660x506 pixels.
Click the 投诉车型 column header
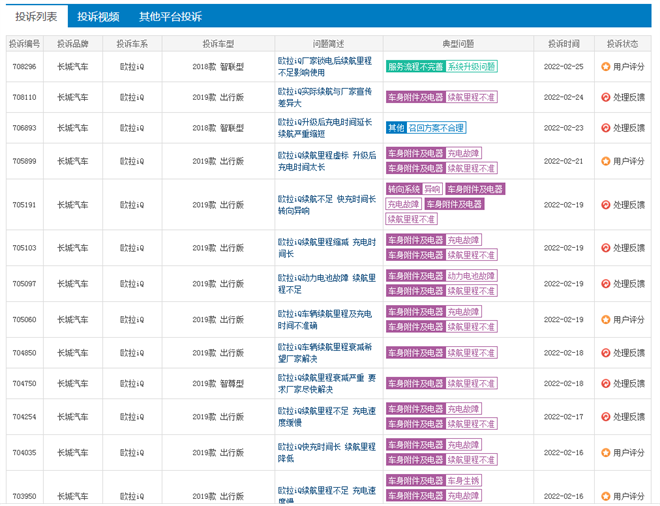[x=218, y=44]
